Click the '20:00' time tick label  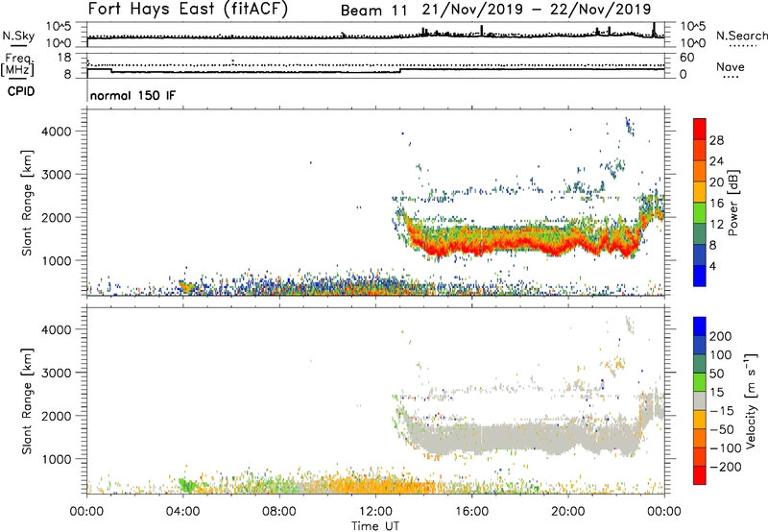pyautogui.click(x=567, y=512)
